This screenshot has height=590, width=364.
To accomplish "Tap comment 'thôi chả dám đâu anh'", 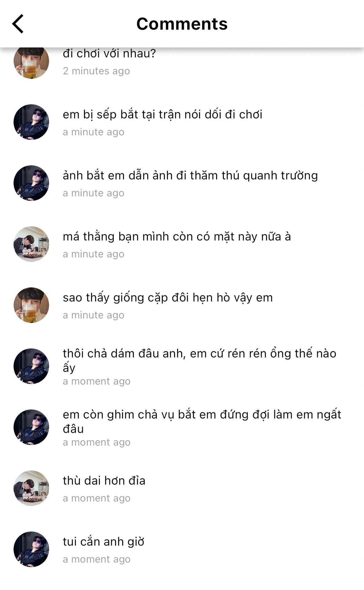I will click(199, 360).
